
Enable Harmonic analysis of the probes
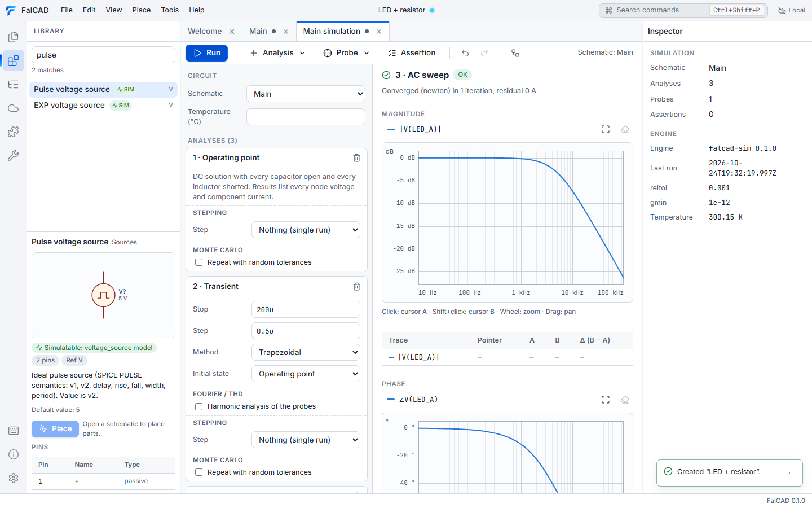click(198, 406)
